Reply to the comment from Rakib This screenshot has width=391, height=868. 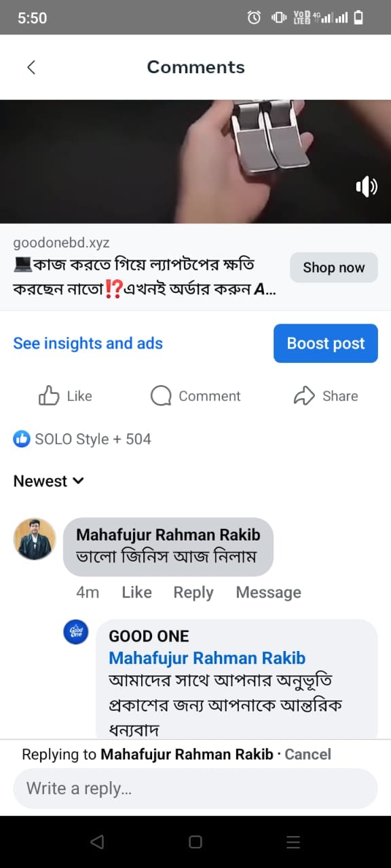(193, 592)
